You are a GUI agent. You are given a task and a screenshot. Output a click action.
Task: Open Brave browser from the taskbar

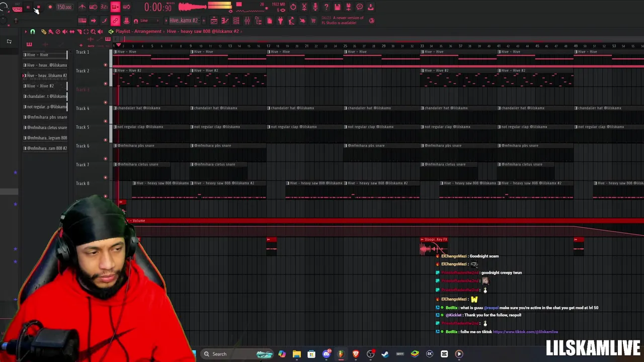[x=356, y=354]
